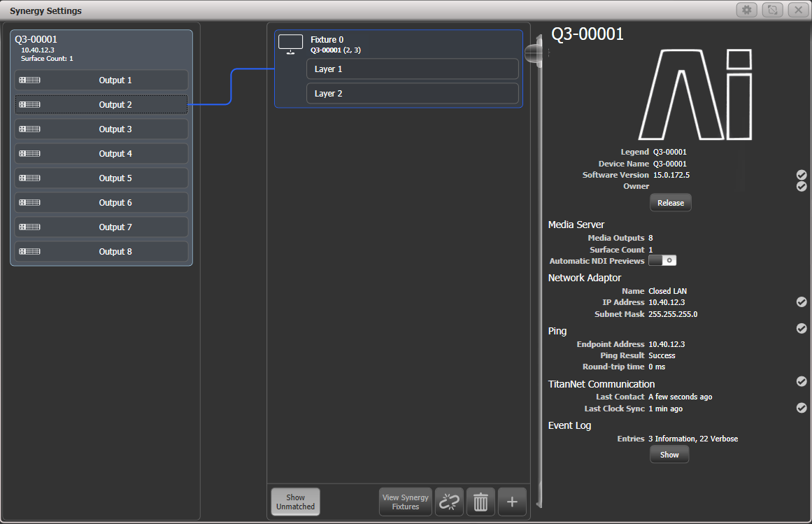This screenshot has width=812, height=524.
Task: Add a new fixture with the plus icon
Action: [x=512, y=502]
